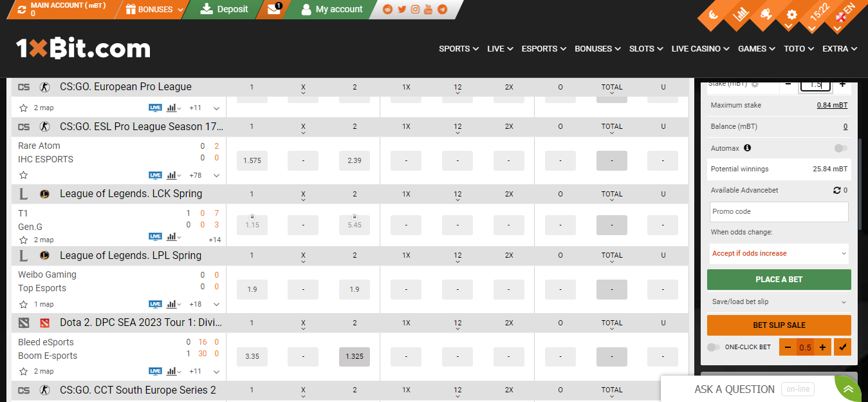
Task: Confirm one-click bet amount with checkmark
Action: coord(842,347)
